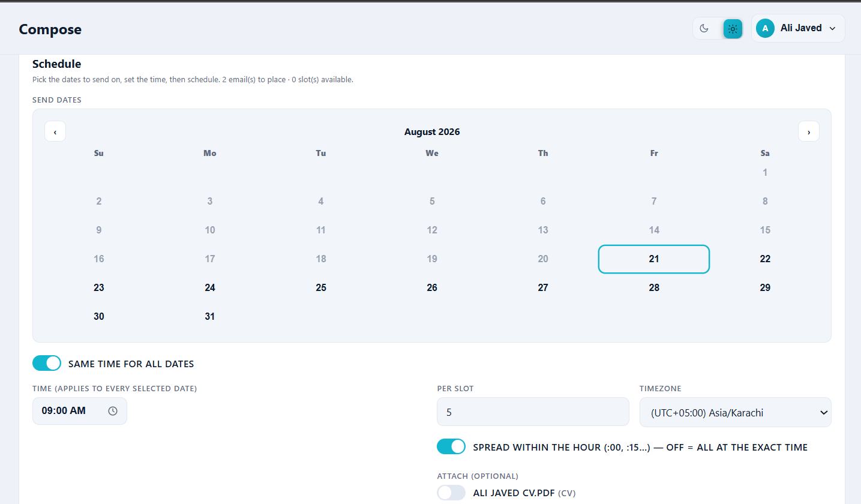The width and height of the screenshot is (861, 504).
Task: Toggle Same Time For All Dates switch
Action: click(x=47, y=363)
